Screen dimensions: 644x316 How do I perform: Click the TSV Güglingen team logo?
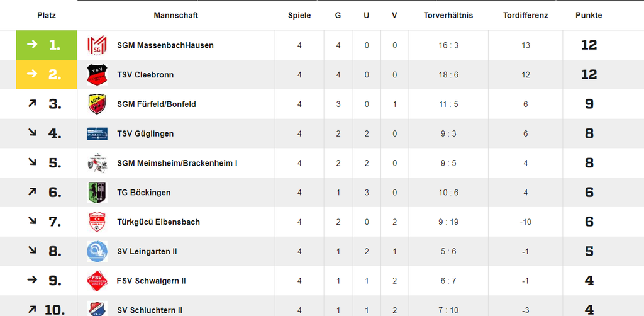[x=97, y=133]
